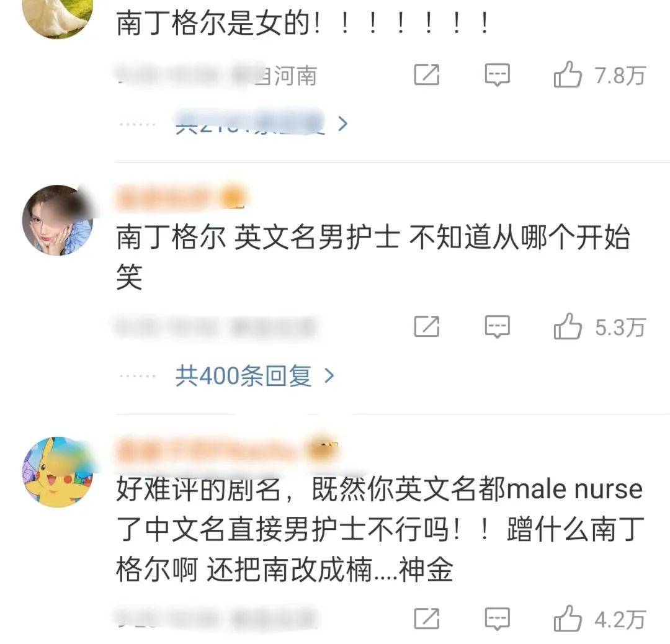The width and height of the screenshot is (670, 644).
Task: Open the Pikachu avatar profile
Action: pyautogui.click(x=58, y=472)
